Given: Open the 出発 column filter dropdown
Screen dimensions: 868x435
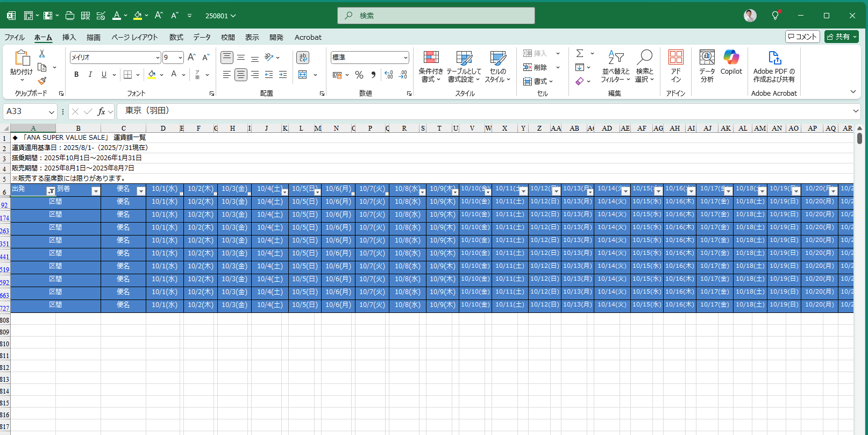Looking at the screenshot, I should (51, 191).
